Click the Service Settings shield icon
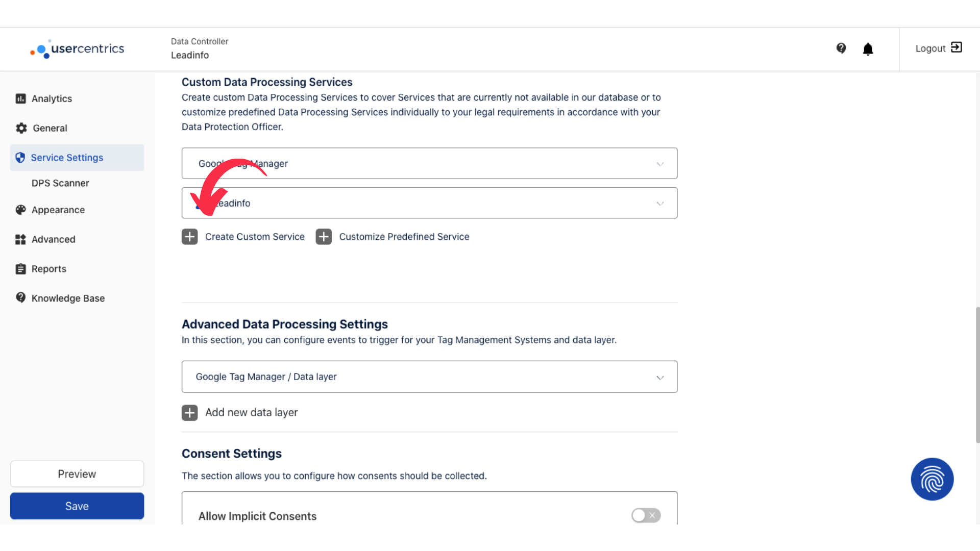 (x=20, y=158)
